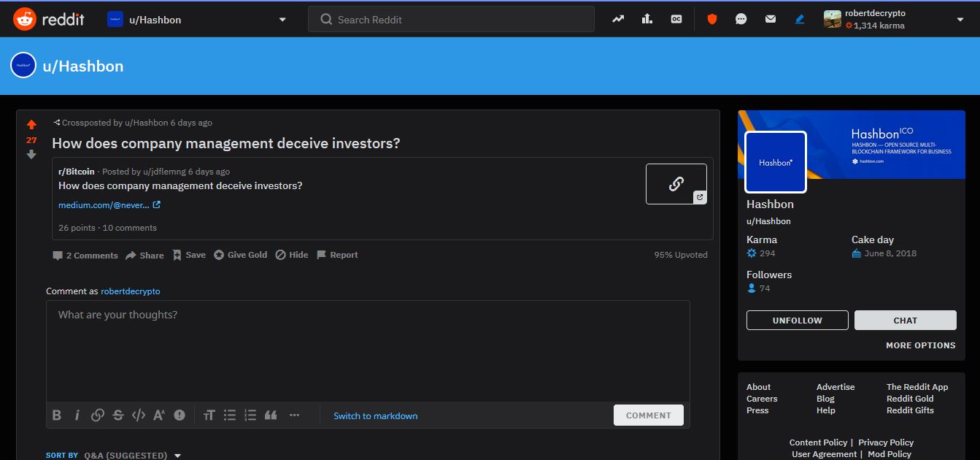Open the User Agreement link
The width and height of the screenshot is (980, 460).
coord(825,454)
